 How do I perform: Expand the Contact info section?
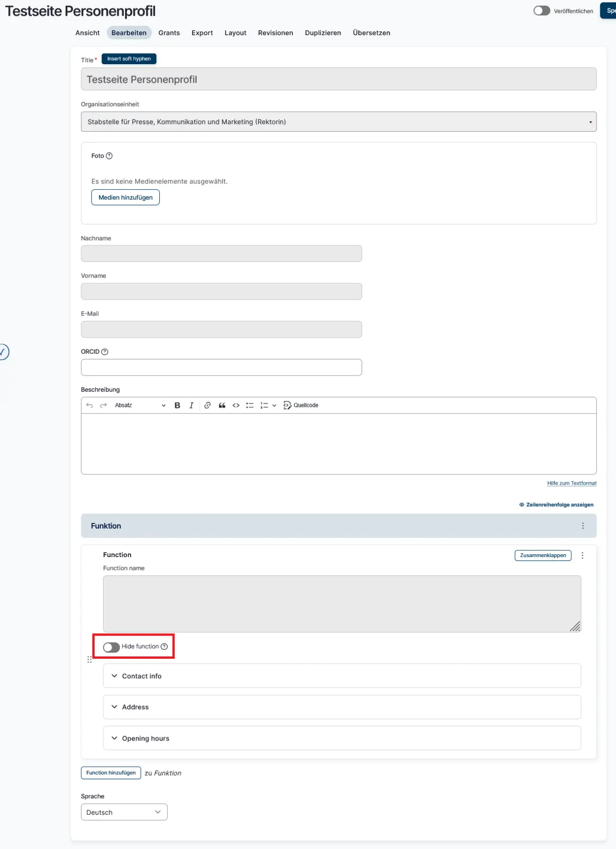pos(142,676)
